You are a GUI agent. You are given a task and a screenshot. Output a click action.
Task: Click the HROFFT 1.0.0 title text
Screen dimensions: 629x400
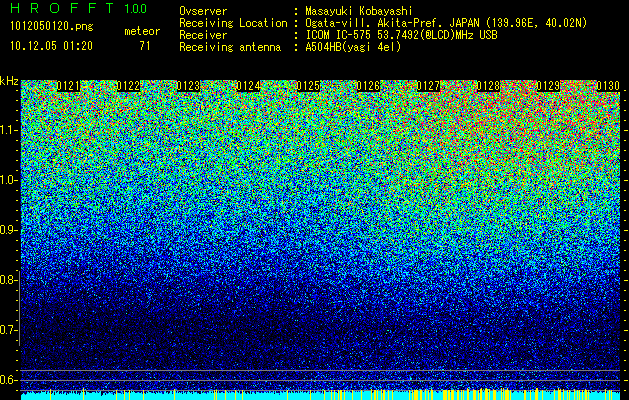[78, 8]
